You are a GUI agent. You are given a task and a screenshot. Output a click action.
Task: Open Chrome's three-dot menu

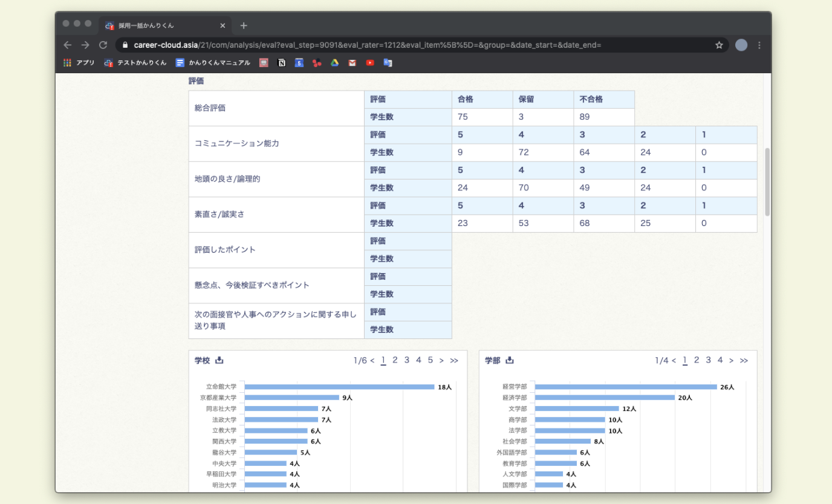(759, 45)
